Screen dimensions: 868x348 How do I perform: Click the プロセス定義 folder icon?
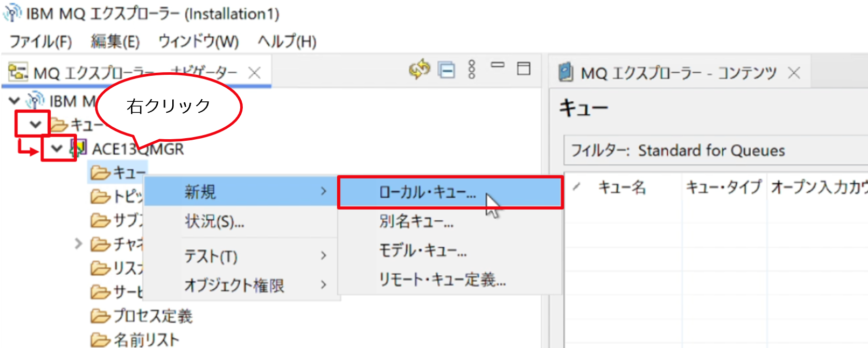click(101, 316)
